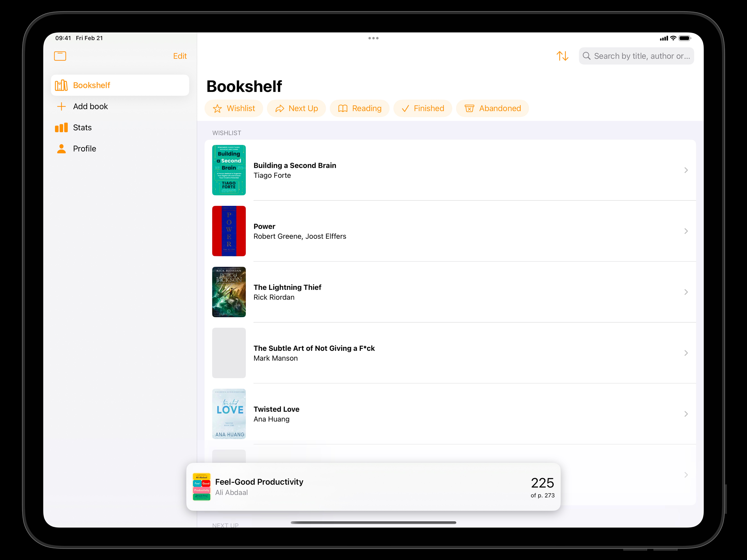
Task: Click the plus icon beside Add book
Action: coord(61,106)
